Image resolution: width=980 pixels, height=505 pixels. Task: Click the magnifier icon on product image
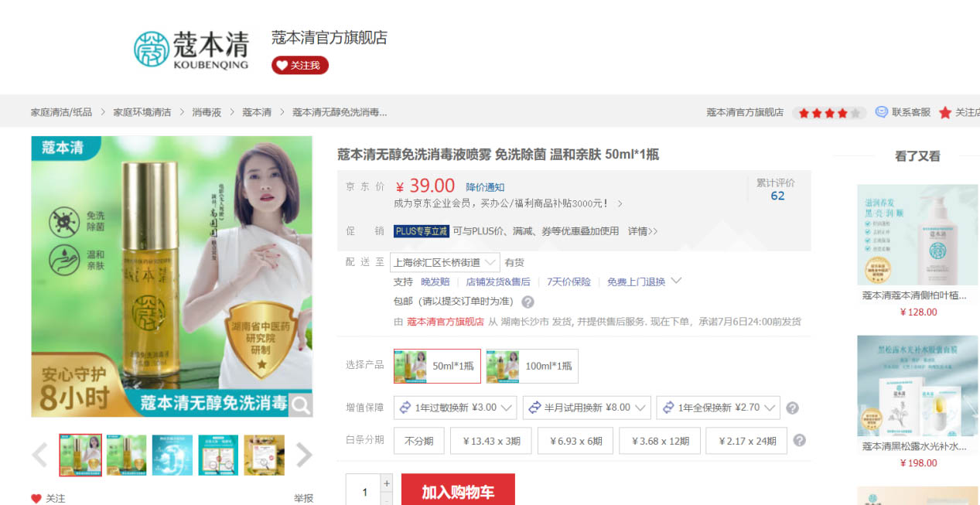(x=301, y=404)
